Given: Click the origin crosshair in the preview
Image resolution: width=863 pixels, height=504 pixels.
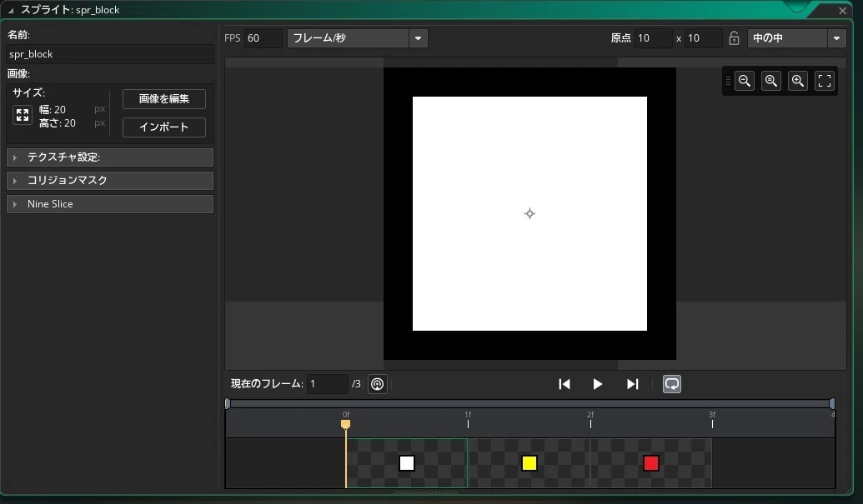Looking at the screenshot, I should coord(529,214).
